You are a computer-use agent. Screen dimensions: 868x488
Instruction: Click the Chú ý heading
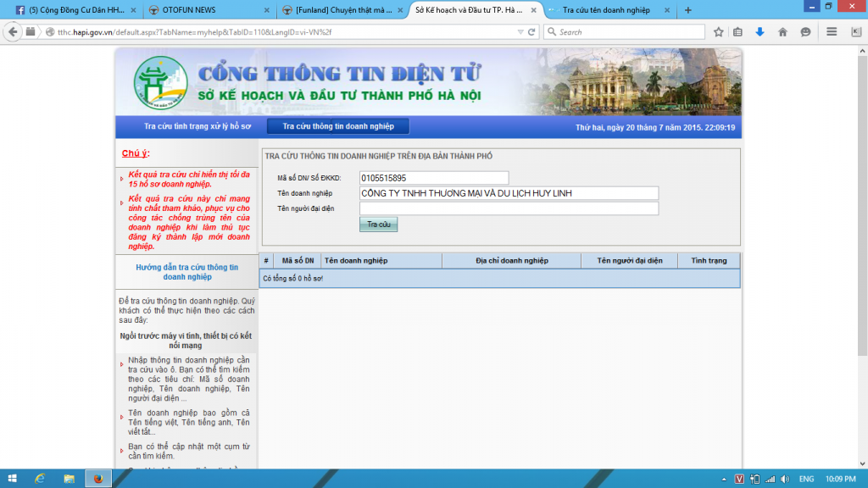click(x=136, y=153)
